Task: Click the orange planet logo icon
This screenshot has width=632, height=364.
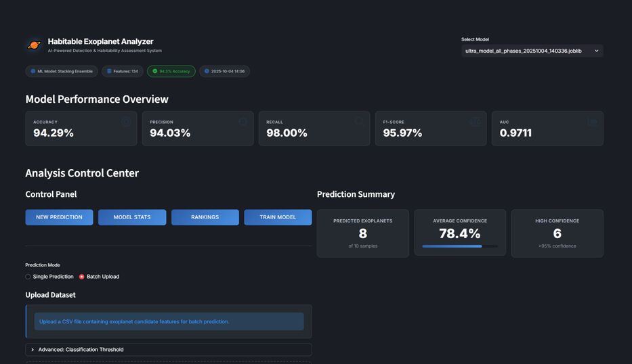Action: click(x=34, y=45)
